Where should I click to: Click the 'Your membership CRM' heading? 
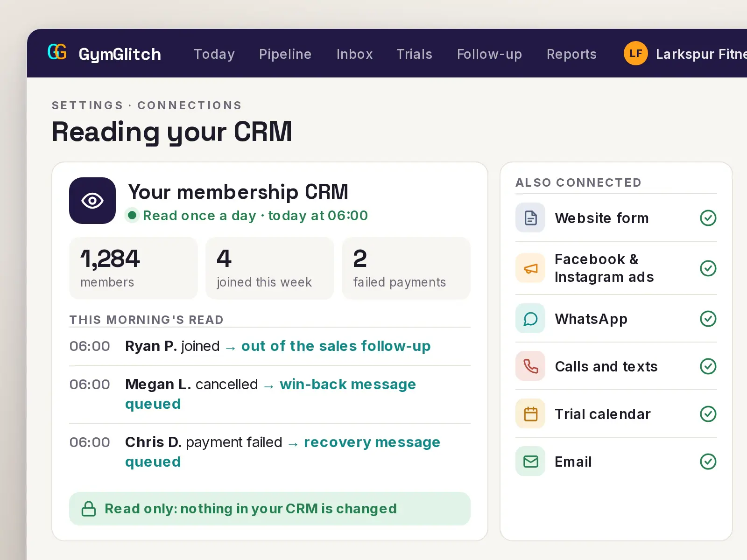point(238,192)
